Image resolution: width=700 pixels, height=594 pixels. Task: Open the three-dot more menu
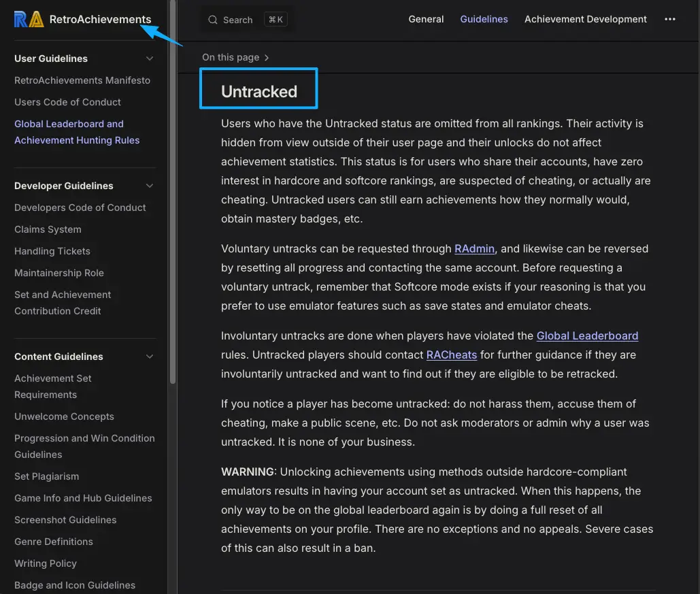(669, 19)
